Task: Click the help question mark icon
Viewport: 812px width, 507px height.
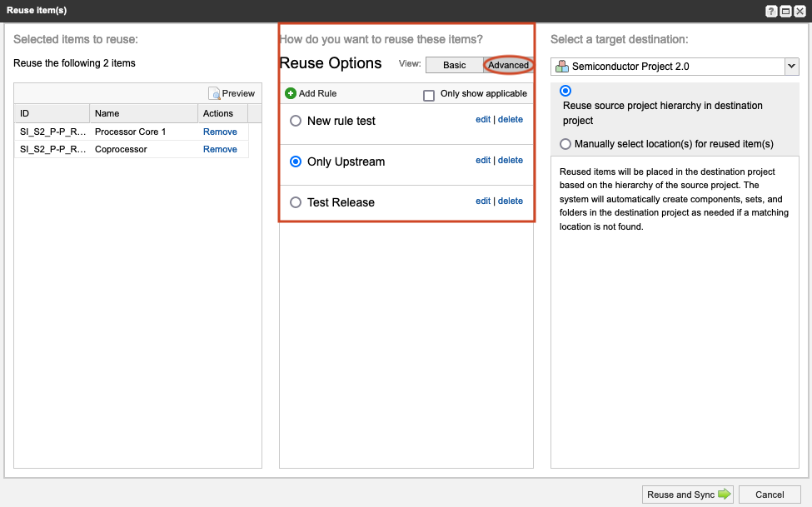Action: [x=771, y=11]
